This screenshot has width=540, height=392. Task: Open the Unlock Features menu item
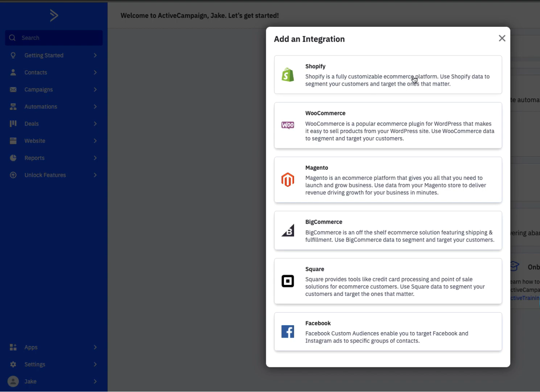54,175
